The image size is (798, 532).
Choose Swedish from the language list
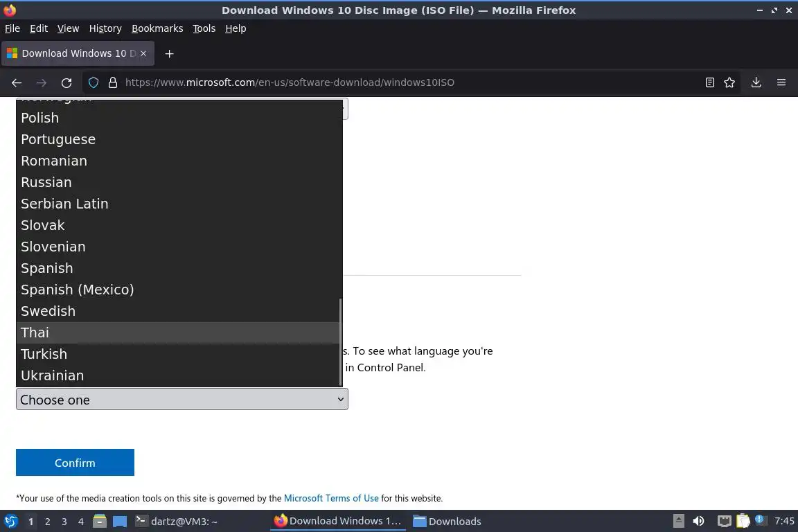(179, 311)
